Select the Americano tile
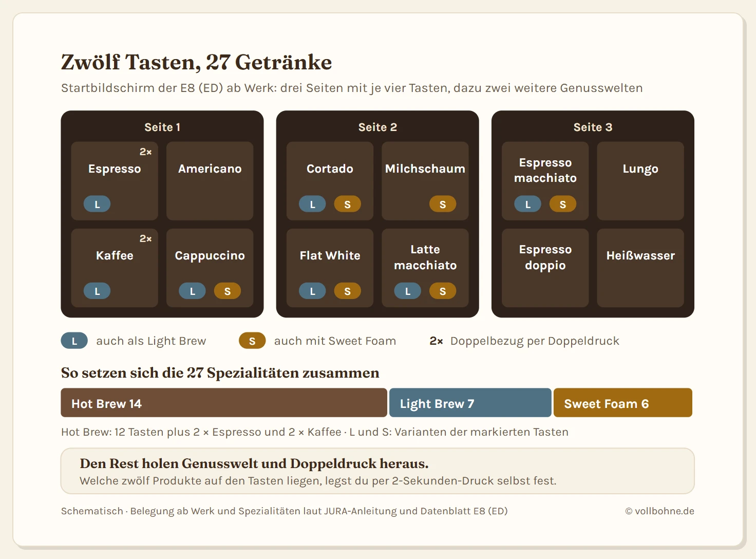The height and width of the screenshot is (559, 756). [x=210, y=181]
